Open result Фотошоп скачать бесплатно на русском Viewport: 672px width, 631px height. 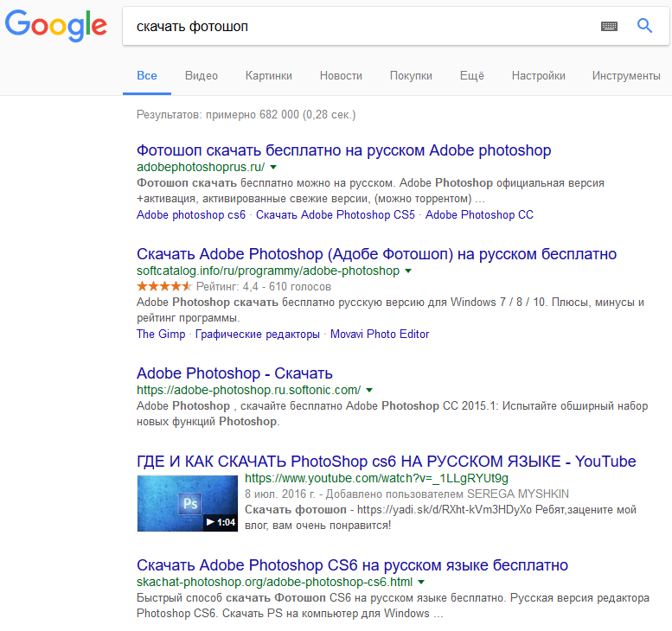click(343, 150)
